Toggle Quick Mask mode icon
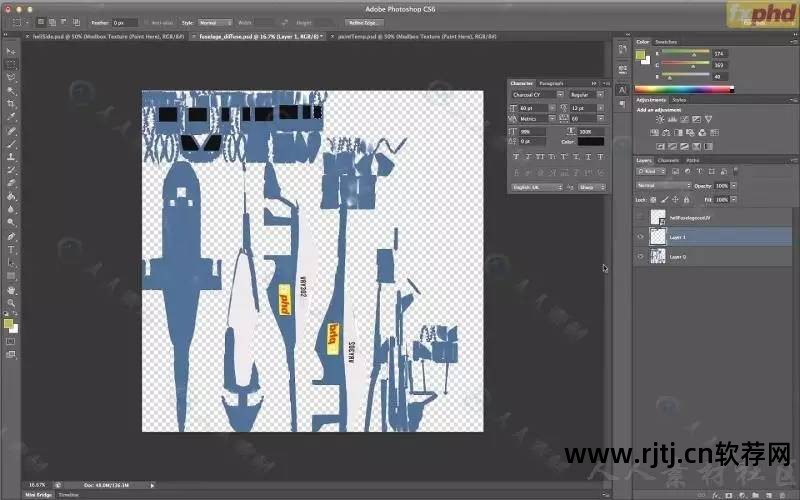The image size is (800, 500). [11, 341]
